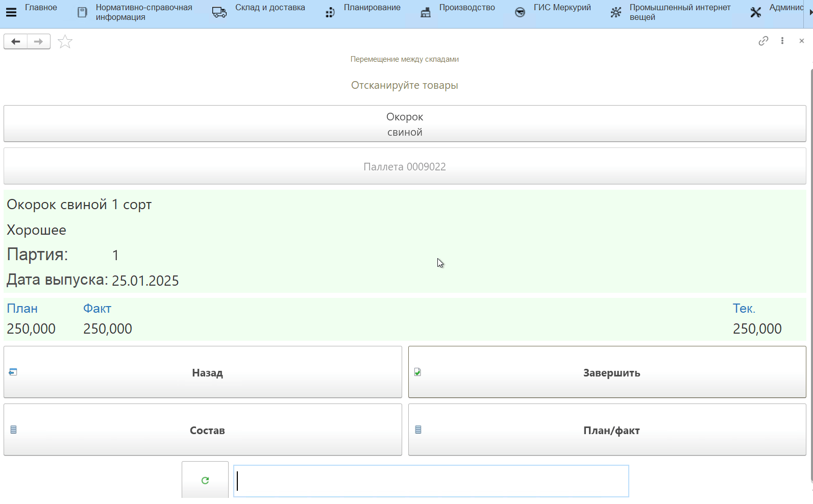Open the Главное menu section
813x504 pixels.
(41, 8)
